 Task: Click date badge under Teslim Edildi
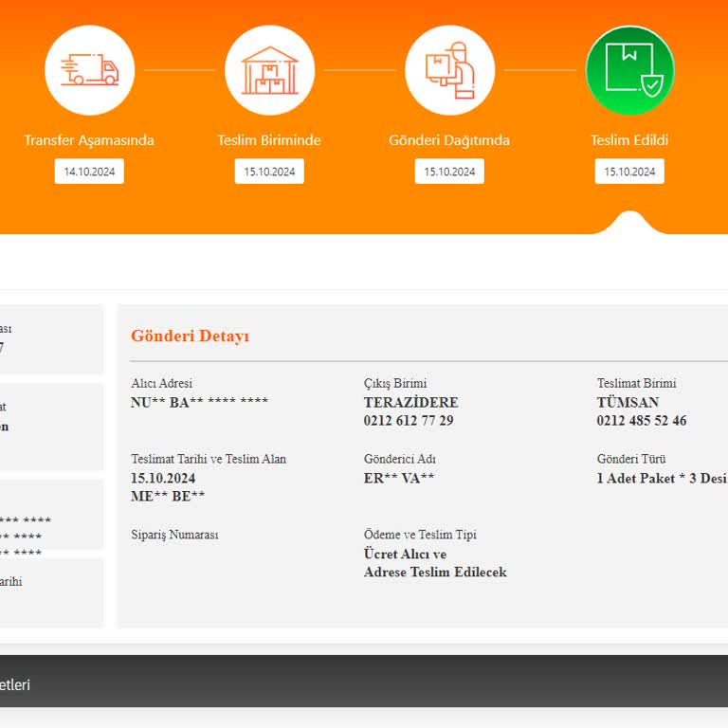pyautogui.click(x=629, y=172)
